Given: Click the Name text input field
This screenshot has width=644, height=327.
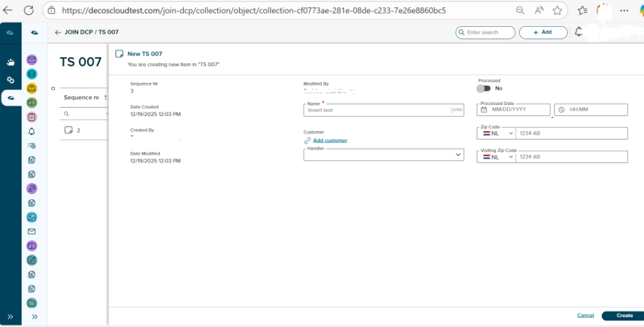Looking at the screenshot, I should click(377, 110).
